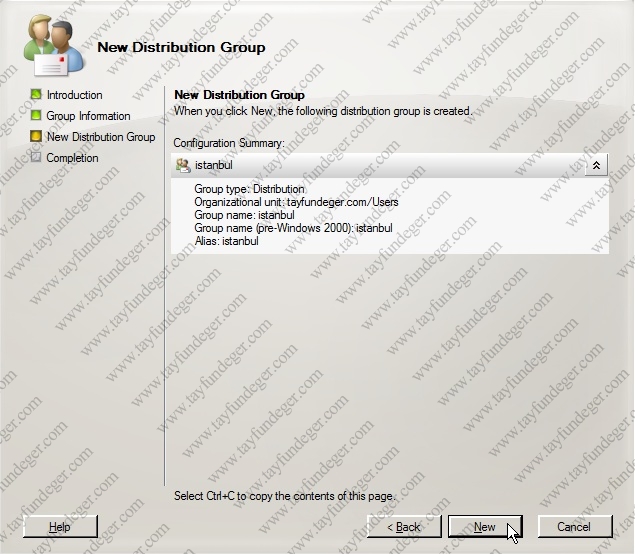Click the 'Configuration Summary:' label

pyautogui.click(x=229, y=143)
